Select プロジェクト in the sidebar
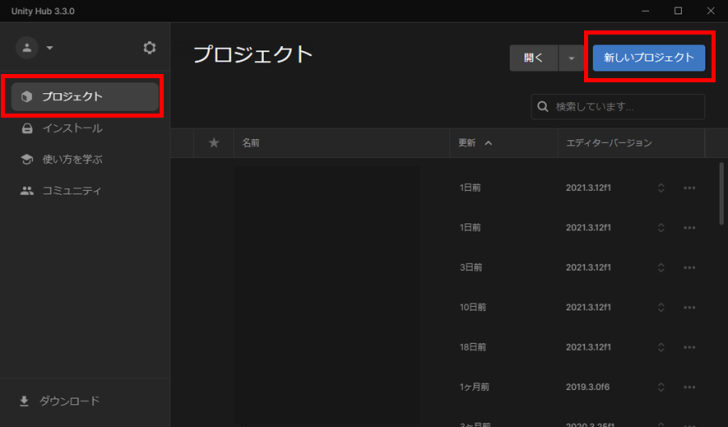 point(84,96)
